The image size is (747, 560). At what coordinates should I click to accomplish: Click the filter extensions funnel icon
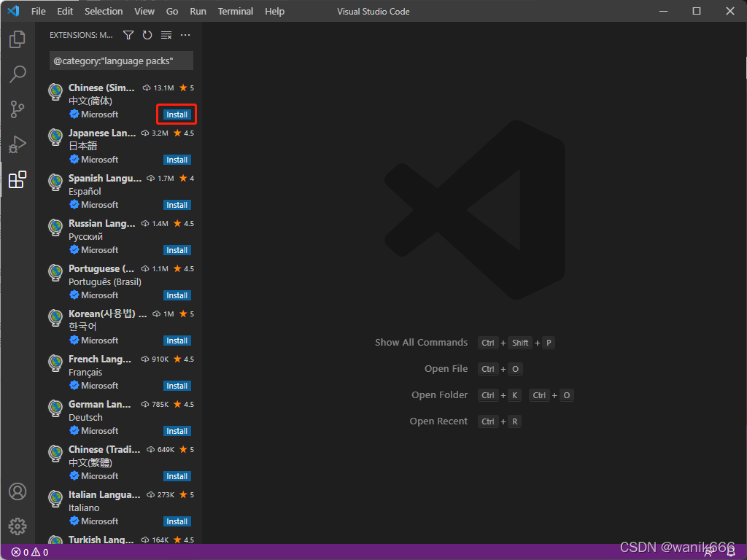(128, 35)
